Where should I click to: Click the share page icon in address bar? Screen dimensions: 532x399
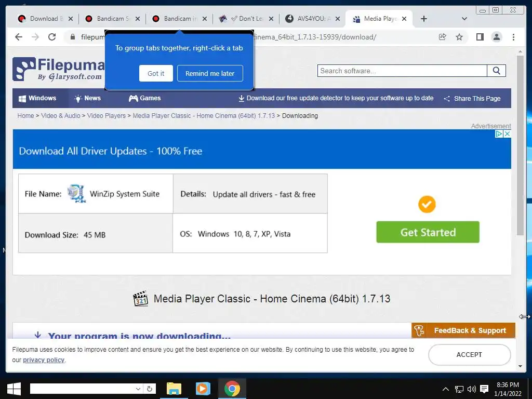(443, 37)
